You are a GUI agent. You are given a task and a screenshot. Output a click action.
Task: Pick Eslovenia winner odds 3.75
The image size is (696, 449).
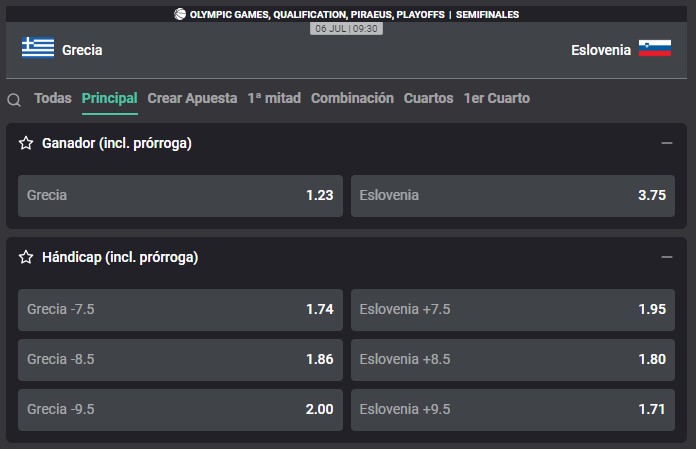pos(512,195)
